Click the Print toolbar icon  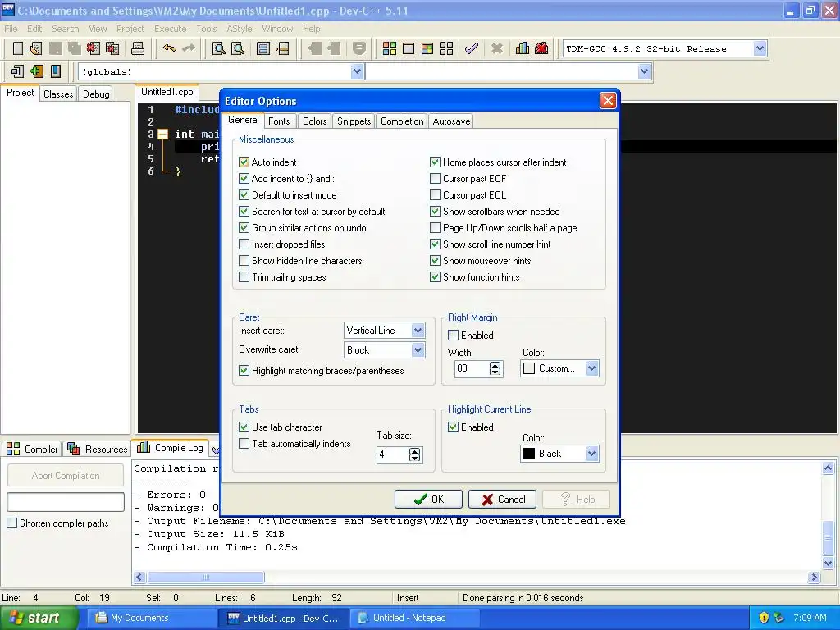138,48
